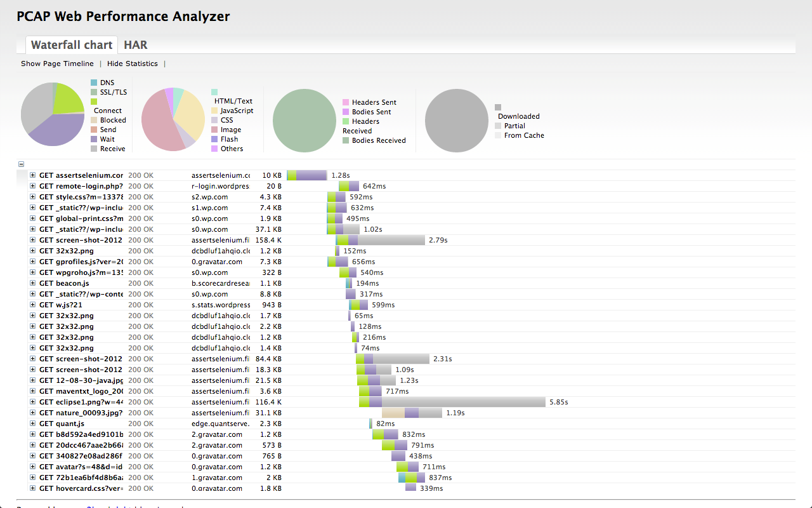Click the eclipse1.png waterfall timing bar
This screenshot has height=508, width=812.
(x=452, y=402)
